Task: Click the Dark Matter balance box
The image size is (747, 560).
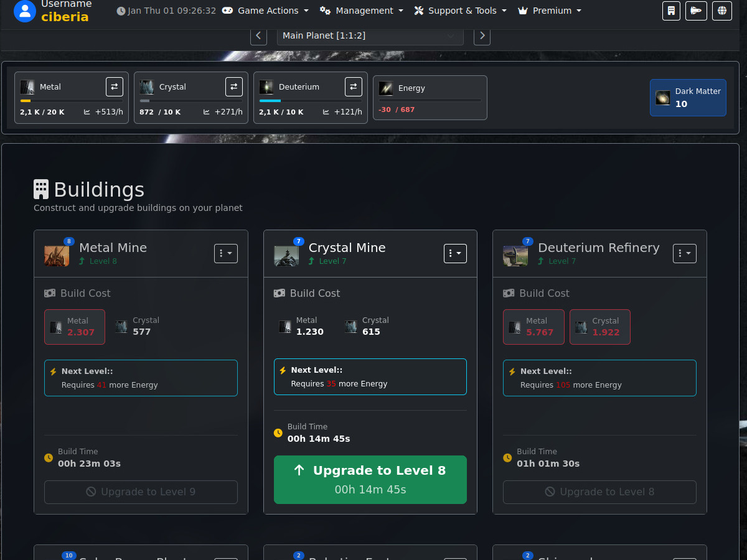Action: [x=688, y=98]
